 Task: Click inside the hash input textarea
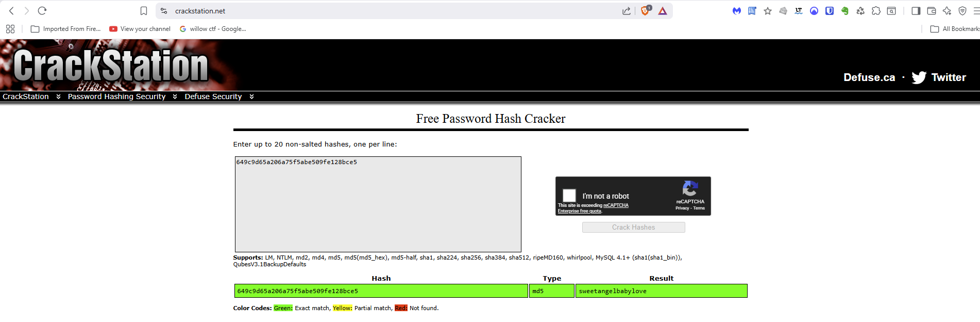click(x=378, y=204)
